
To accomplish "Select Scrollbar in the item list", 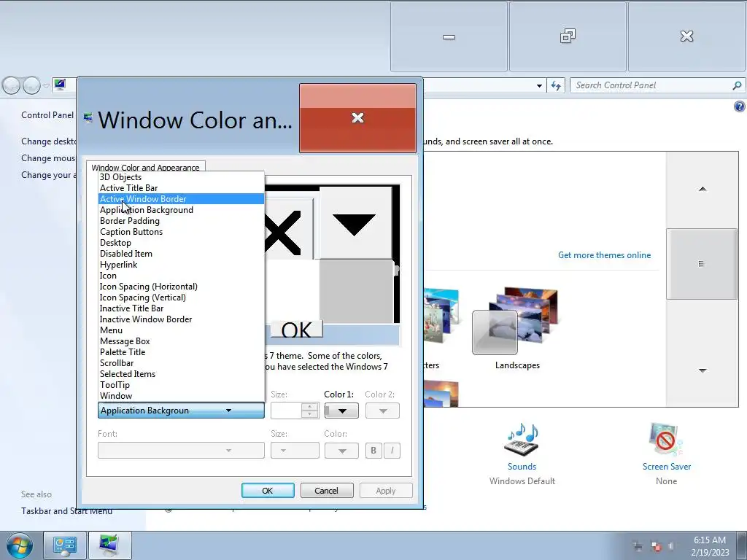I will tap(181, 363).
